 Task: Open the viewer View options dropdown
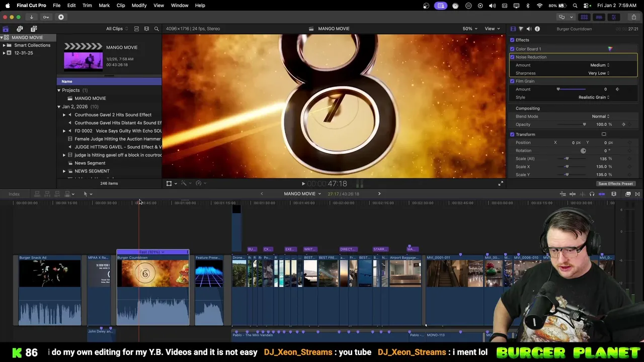pos(492,29)
